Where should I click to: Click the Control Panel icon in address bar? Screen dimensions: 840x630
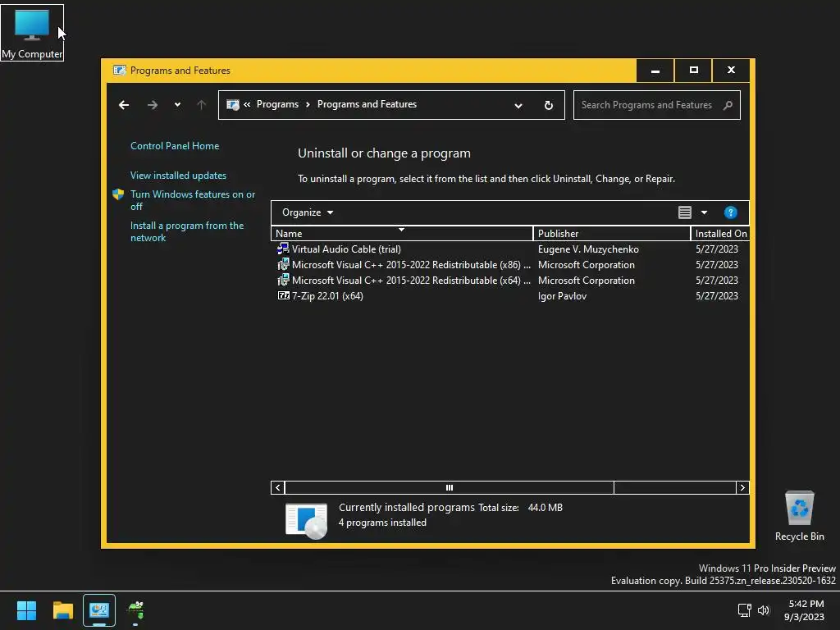[232, 104]
